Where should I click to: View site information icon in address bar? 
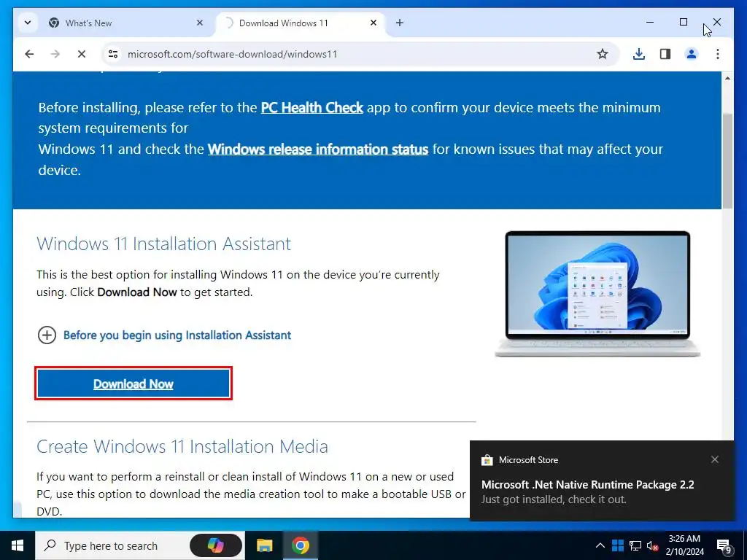113,54
